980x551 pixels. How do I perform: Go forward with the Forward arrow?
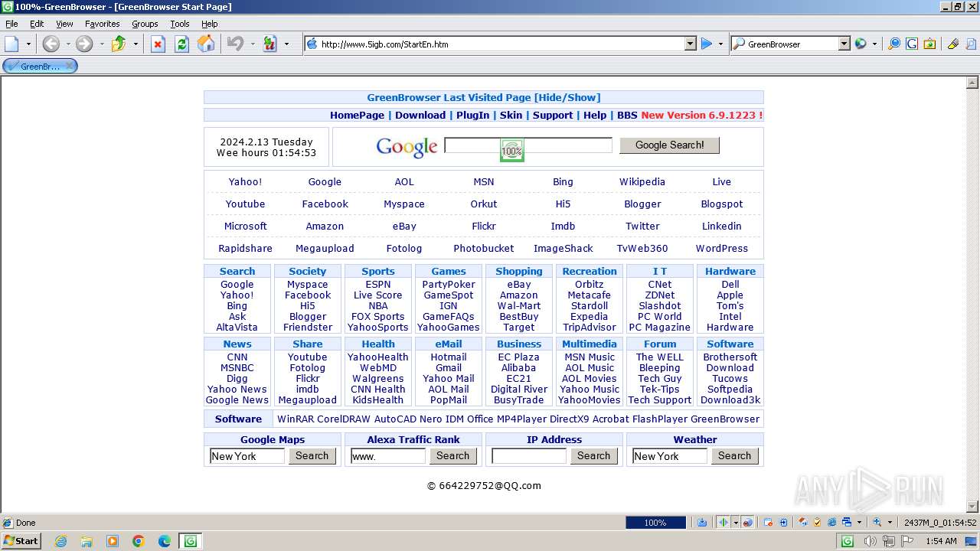click(84, 44)
